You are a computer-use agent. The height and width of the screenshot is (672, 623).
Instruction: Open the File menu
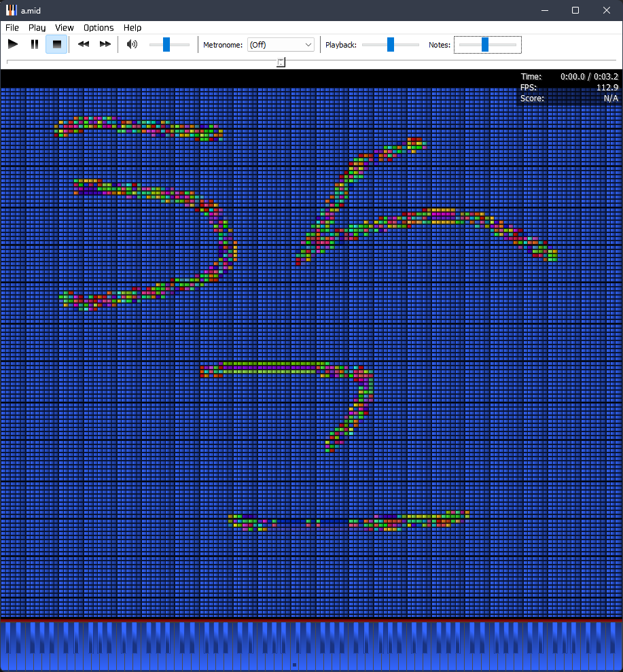point(12,28)
